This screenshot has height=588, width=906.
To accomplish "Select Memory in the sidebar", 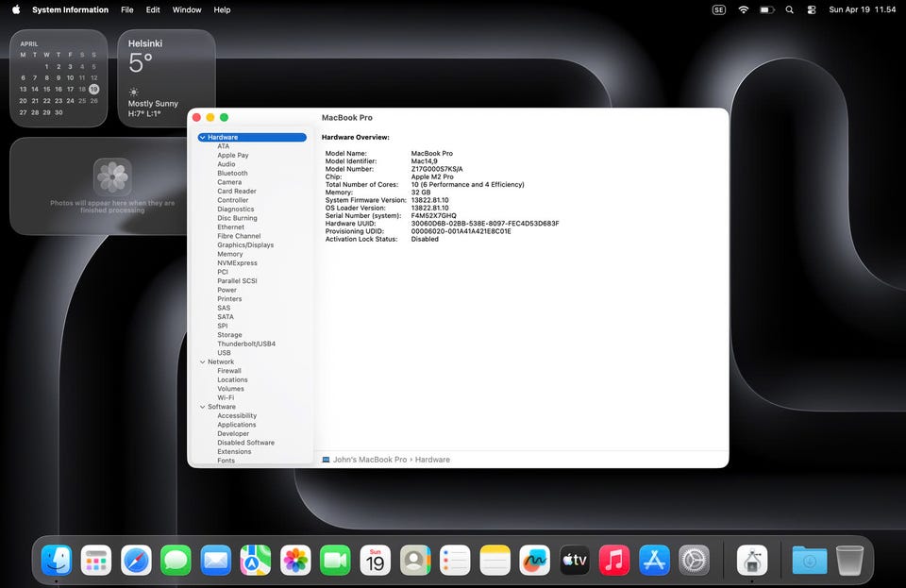I will [x=230, y=254].
